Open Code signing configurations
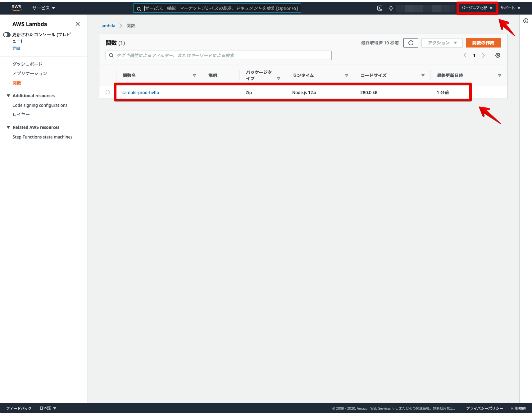532x413 pixels. coord(40,105)
